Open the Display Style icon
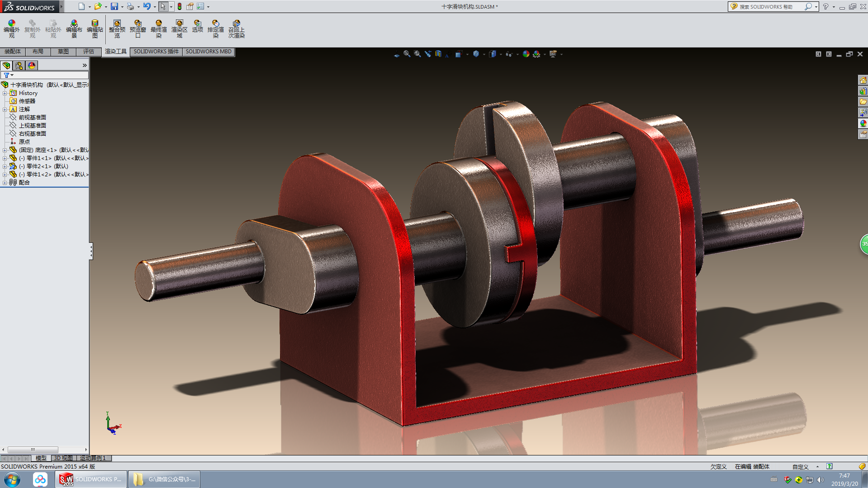 (476, 54)
